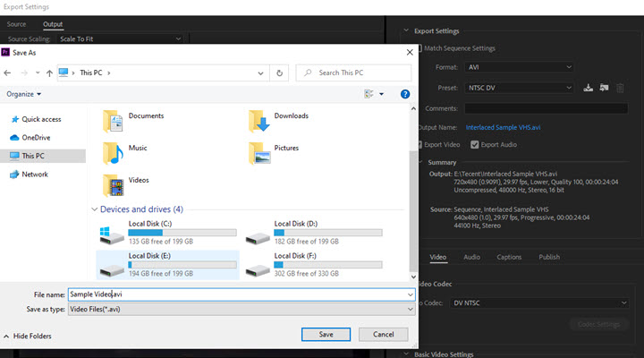Toggle Match Sequence Settings checkbox
Screen dimensions: 644x358
419,48
